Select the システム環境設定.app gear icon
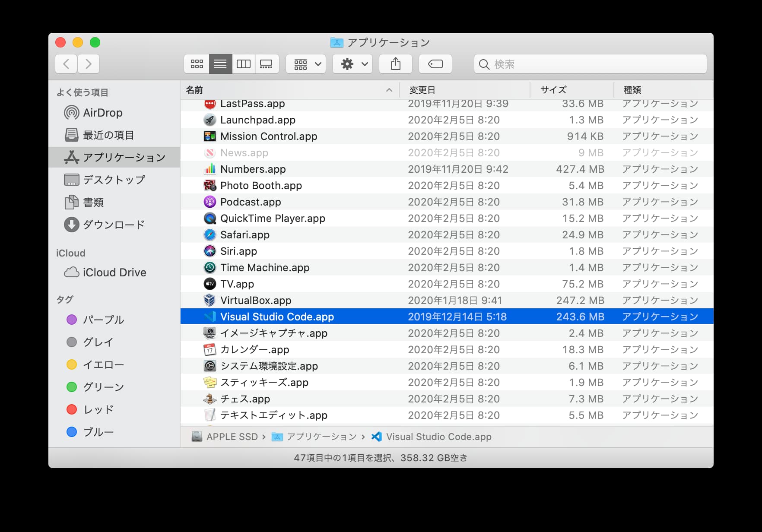Screen dimensions: 762x532 coord(210,366)
